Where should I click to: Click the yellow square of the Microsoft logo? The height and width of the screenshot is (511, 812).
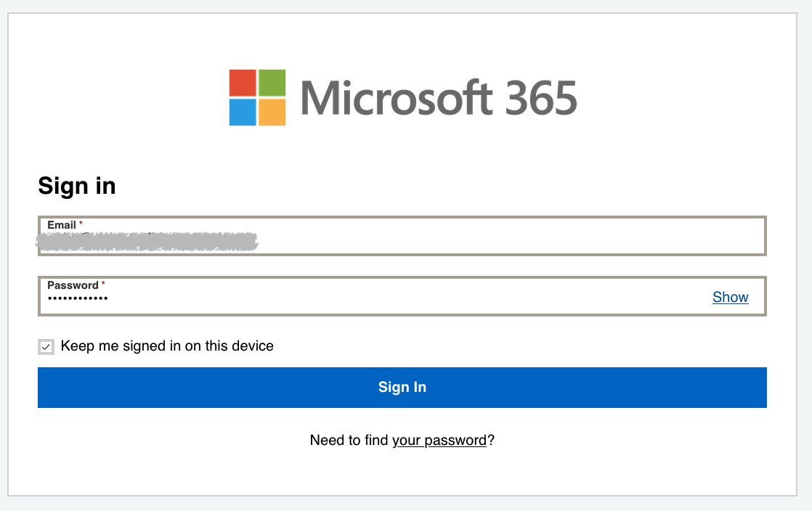pyautogui.click(x=272, y=113)
